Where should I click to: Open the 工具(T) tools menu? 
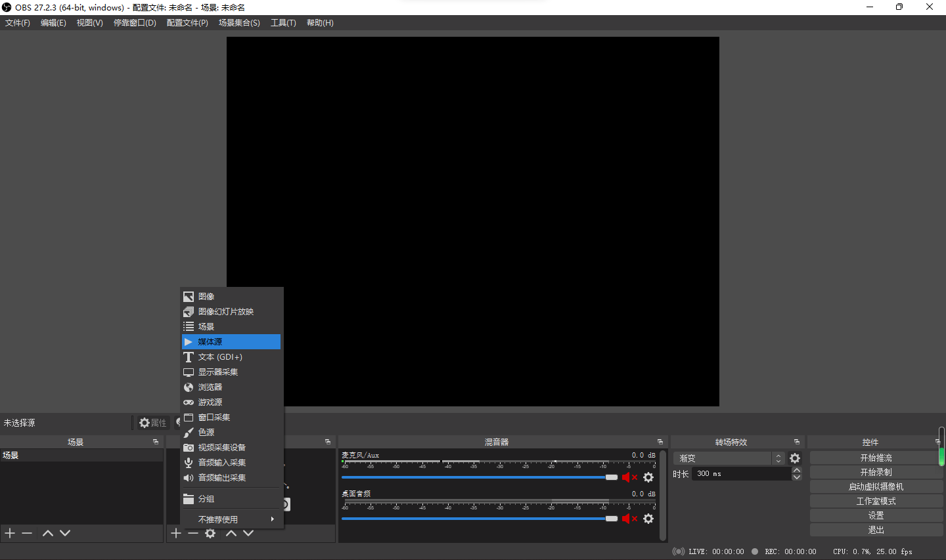pos(283,23)
